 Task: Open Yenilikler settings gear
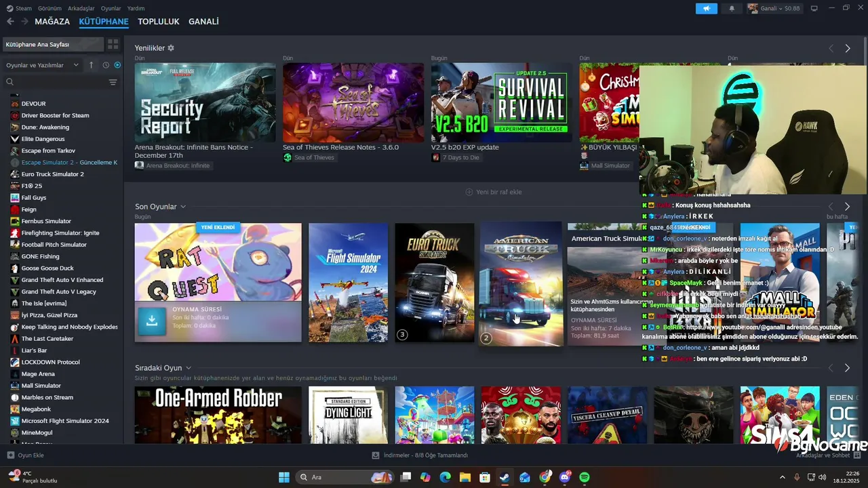pyautogui.click(x=171, y=48)
